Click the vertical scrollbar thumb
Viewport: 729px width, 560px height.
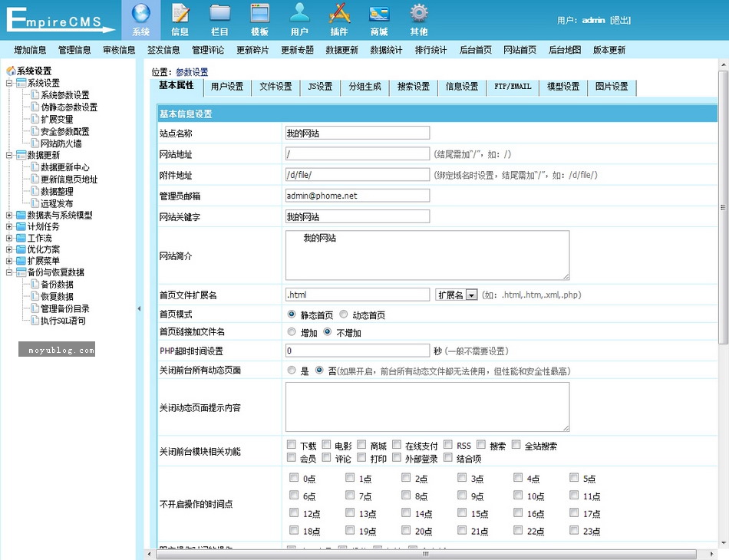point(723,207)
